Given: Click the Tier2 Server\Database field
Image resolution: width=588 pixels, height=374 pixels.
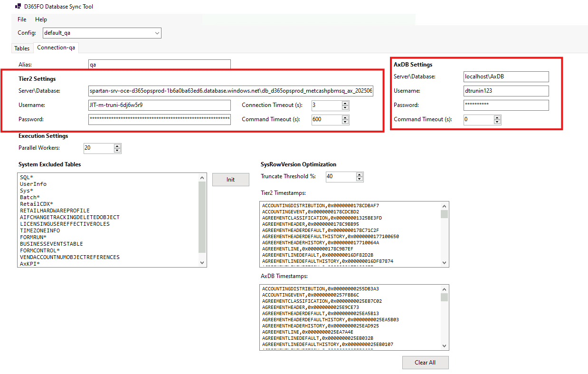Looking at the screenshot, I should [x=230, y=91].
